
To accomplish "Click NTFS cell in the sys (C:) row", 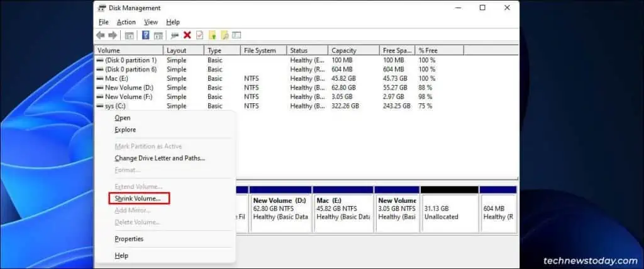I will click(252, 106).
